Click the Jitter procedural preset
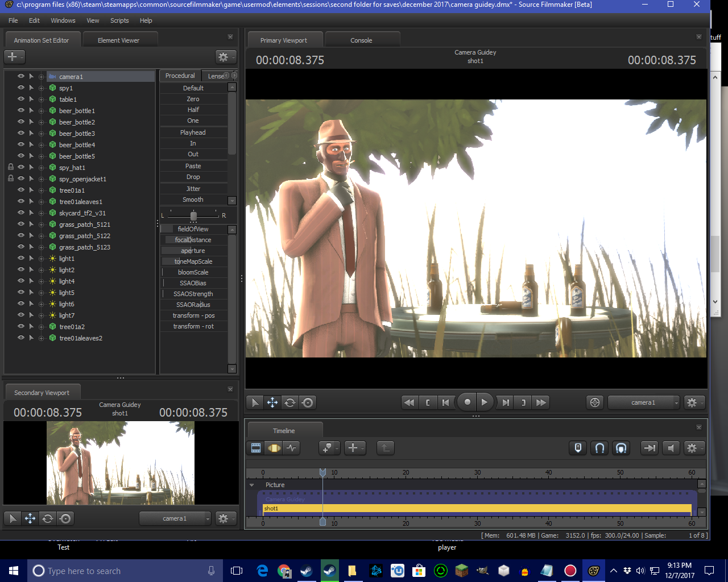The width and height of the screenshot is (728, 582). [x=193, y=189]
